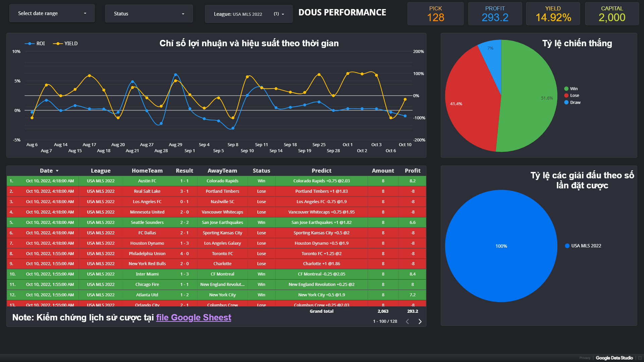Sort table by HomeTeam column header

click(x=147, y=171)
